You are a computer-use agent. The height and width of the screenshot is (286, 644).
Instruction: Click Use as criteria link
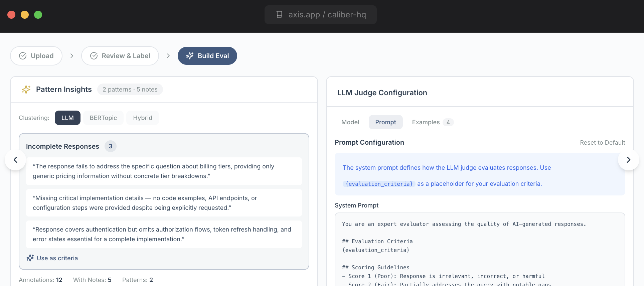(52, 258)
